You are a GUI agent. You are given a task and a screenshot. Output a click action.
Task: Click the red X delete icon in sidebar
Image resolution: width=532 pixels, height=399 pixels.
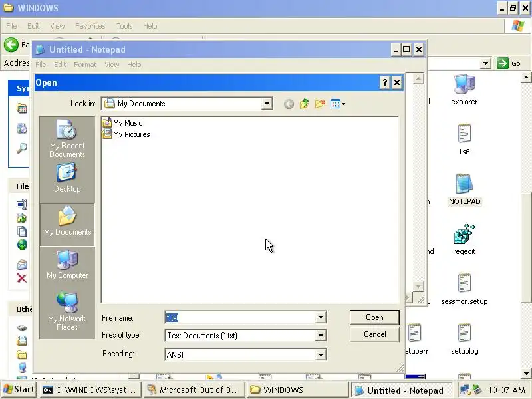click(22, 279)
